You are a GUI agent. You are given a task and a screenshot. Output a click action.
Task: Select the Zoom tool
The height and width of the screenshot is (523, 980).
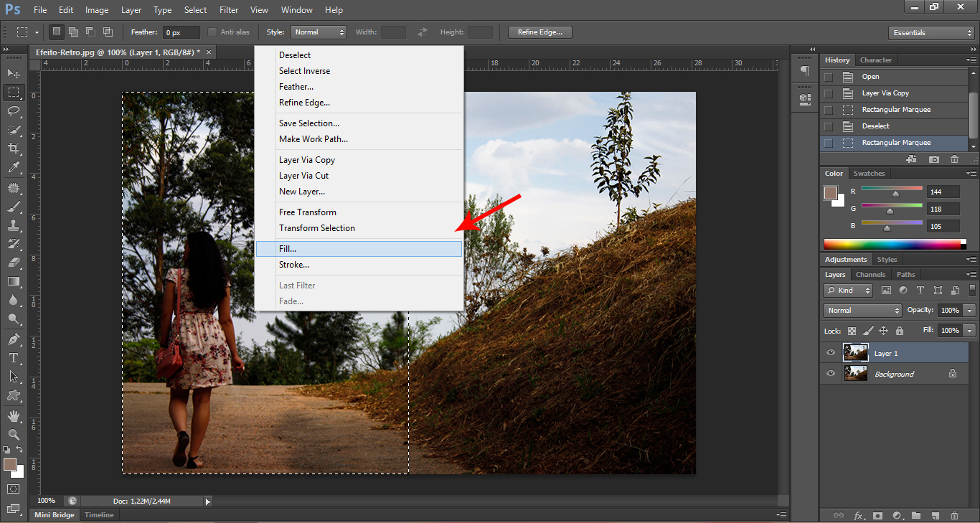[14, 434]
